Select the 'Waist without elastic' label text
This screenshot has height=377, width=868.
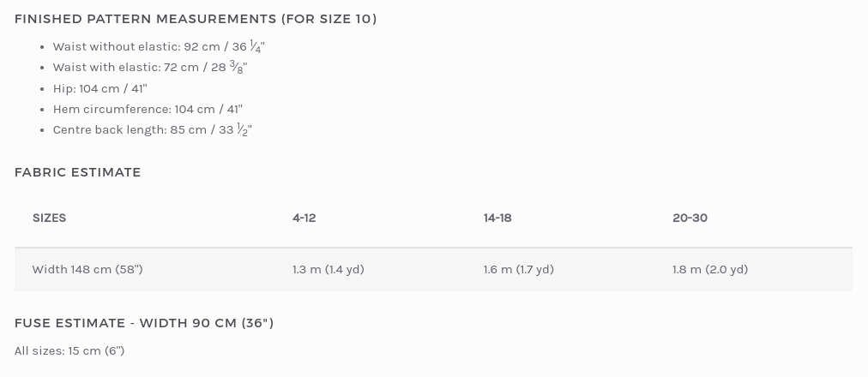pyautogui.click(x=117, y=47)
